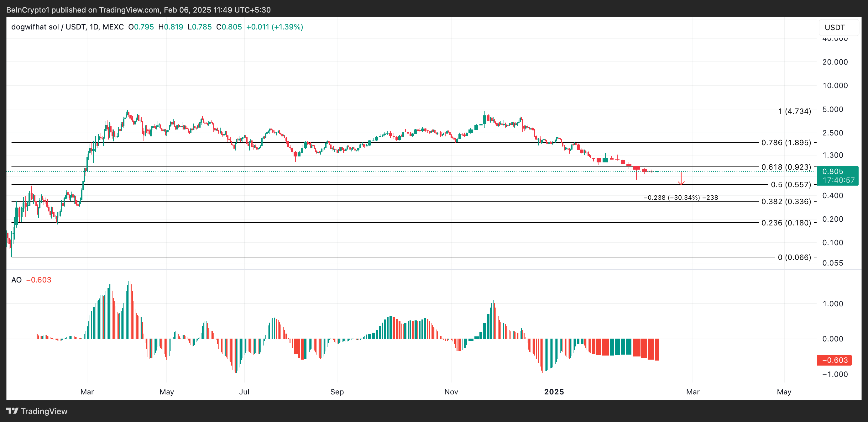868x422 pixels.
Task: Select Fibonacci level 1 (4.734) label
Action: 794,111
